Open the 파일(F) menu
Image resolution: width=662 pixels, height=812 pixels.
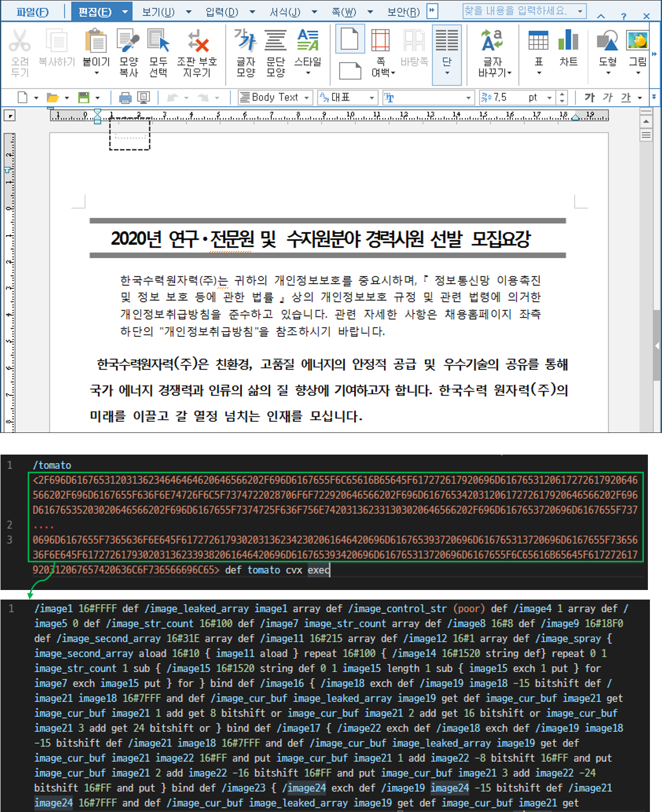[33, 12]
